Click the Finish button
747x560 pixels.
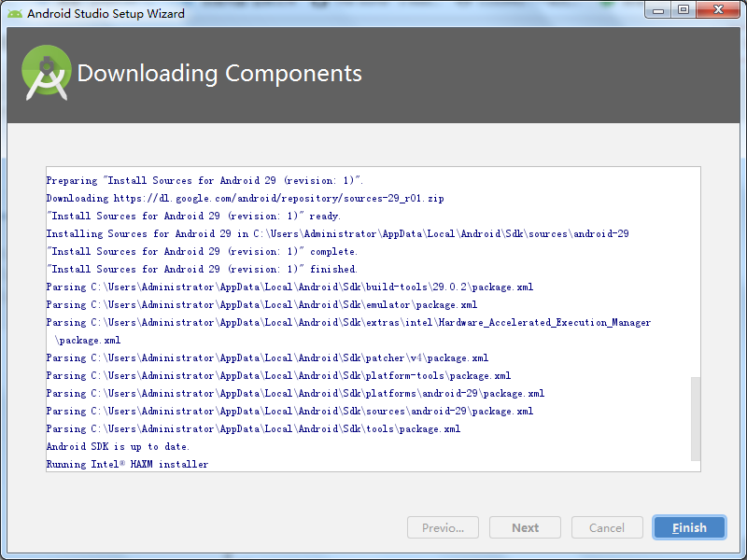click(x=689, y=527)
